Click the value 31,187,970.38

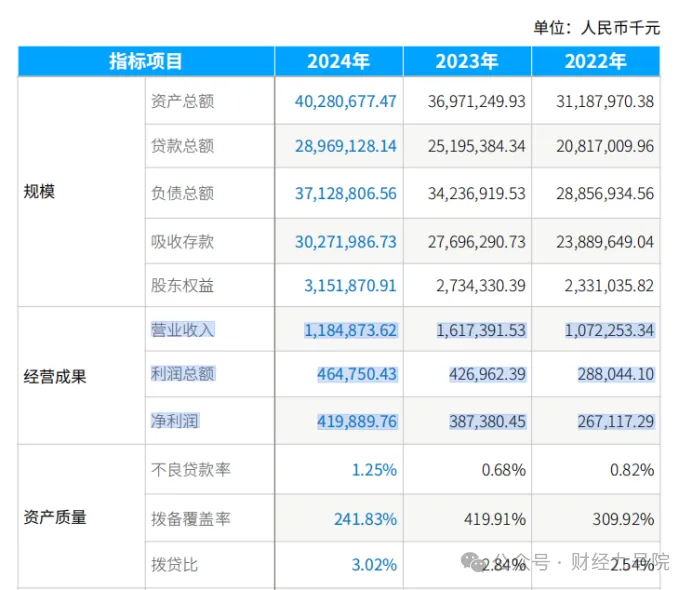tap(605, 101)
